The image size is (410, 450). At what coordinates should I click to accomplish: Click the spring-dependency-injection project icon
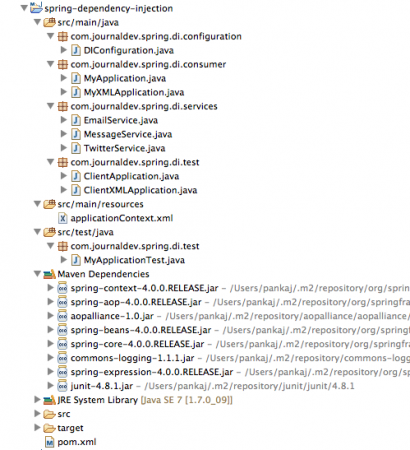(x=36, y=7)
